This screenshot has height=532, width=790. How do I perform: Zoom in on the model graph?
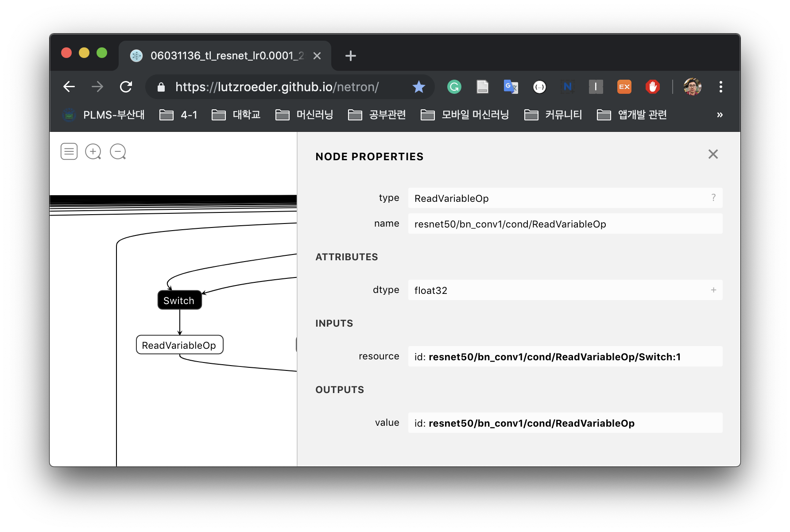pos(93,151)
